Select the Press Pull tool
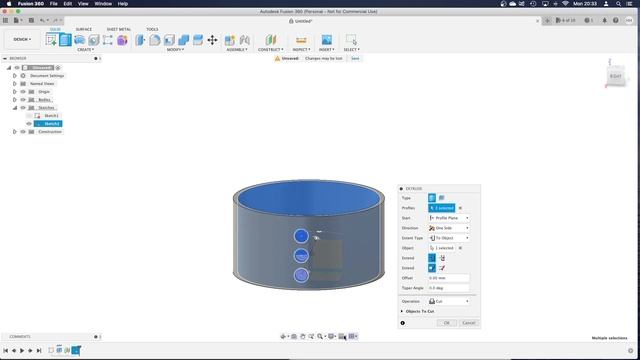The height and width of the screenshot is (360, 640). click(x=140, y=40)
